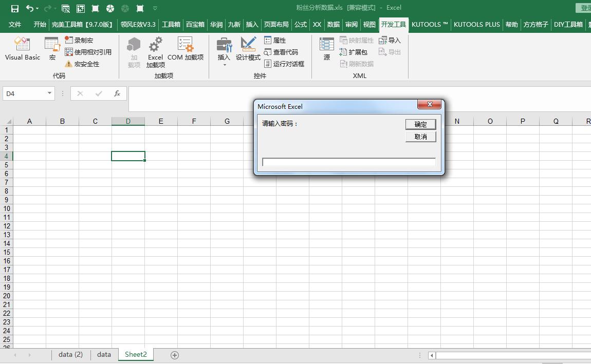
Task: Open the XML Source (源) pane
Action: coord(327,49)
